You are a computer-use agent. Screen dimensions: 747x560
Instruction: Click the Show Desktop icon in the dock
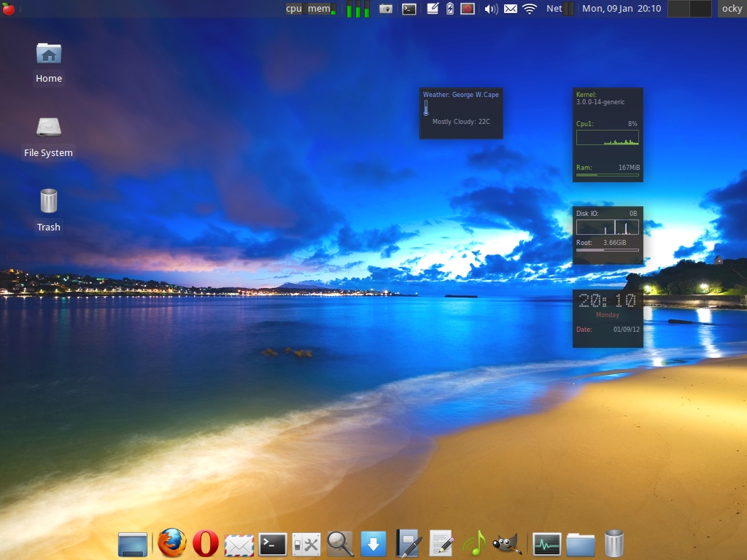pos(133,544)
